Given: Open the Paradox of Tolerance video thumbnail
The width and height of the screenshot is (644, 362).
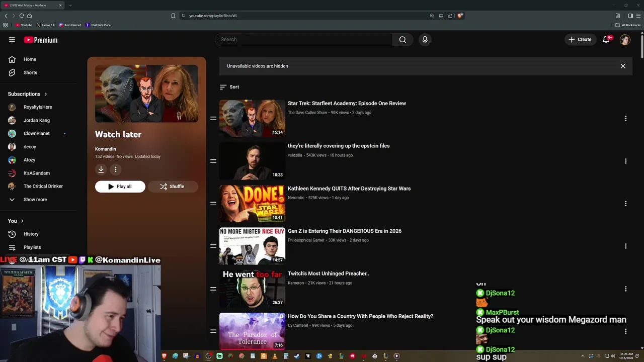Looking at the screenshot, I should [x=252, y=331].
